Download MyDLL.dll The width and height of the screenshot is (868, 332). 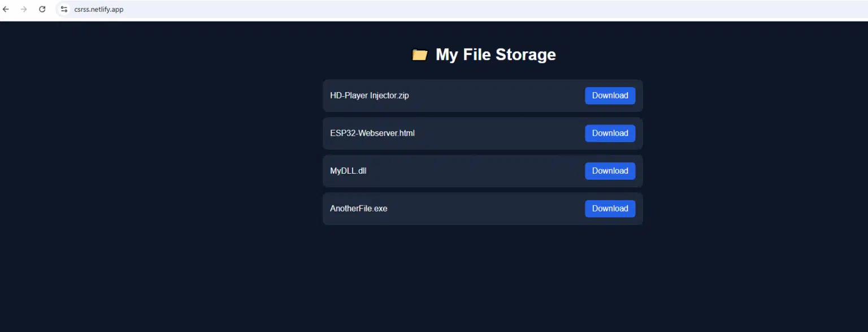coord(610,170)
